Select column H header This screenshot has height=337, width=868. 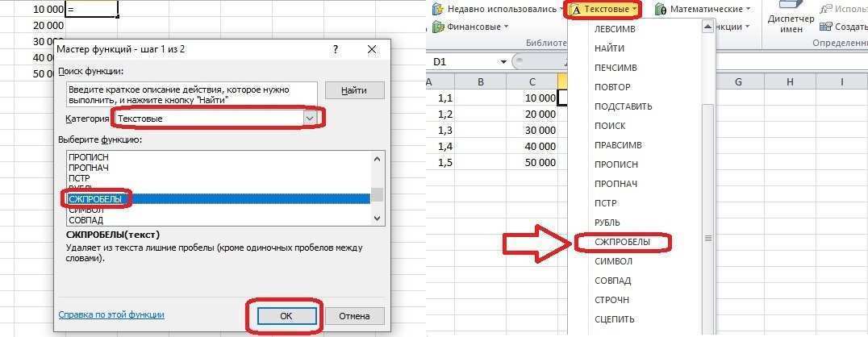click(790, 82)
